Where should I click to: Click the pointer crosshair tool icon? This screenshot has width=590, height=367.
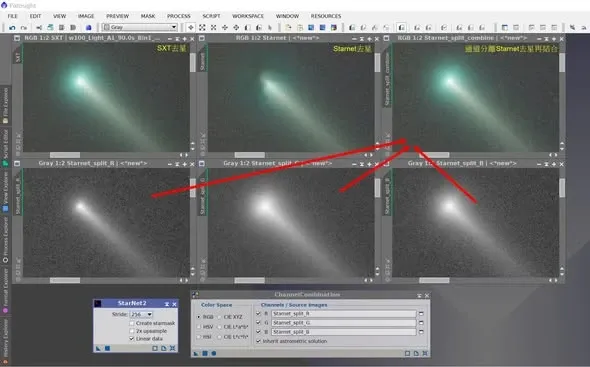[191, 27]
